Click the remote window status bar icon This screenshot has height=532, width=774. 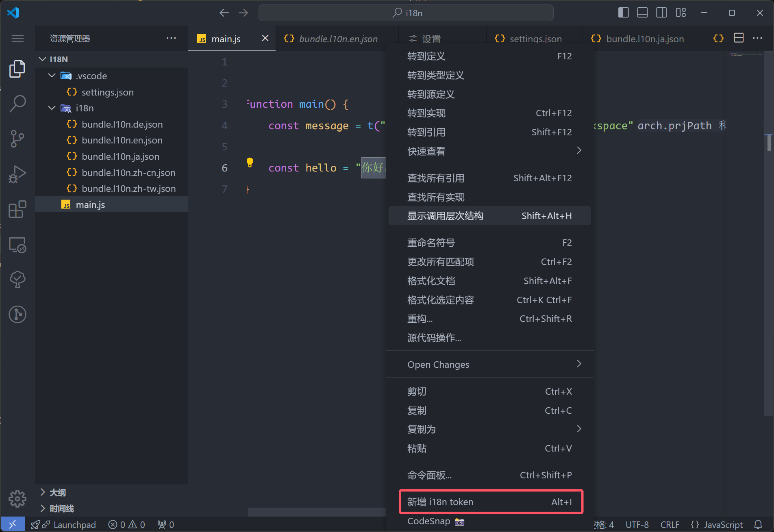click(x=13, y=524)
